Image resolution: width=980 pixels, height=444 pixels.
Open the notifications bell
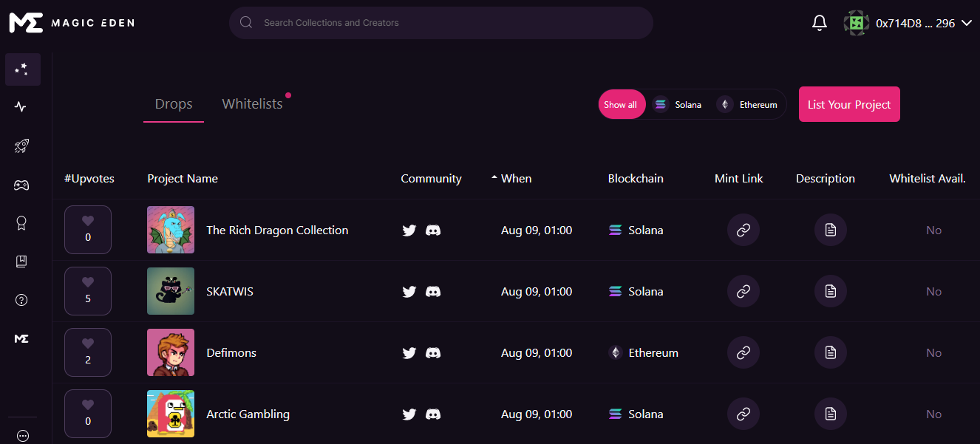point(819,23)
